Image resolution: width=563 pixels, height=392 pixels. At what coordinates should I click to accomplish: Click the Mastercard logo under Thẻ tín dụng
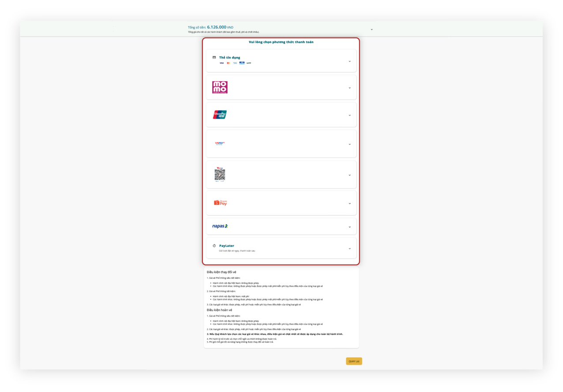click(x=229, y=63)
